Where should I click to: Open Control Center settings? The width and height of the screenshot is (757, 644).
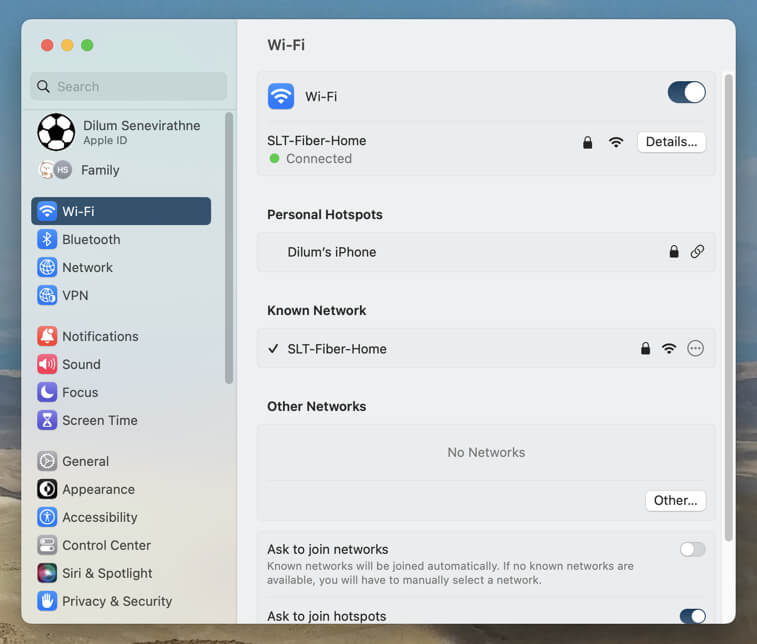coord(121,546)
